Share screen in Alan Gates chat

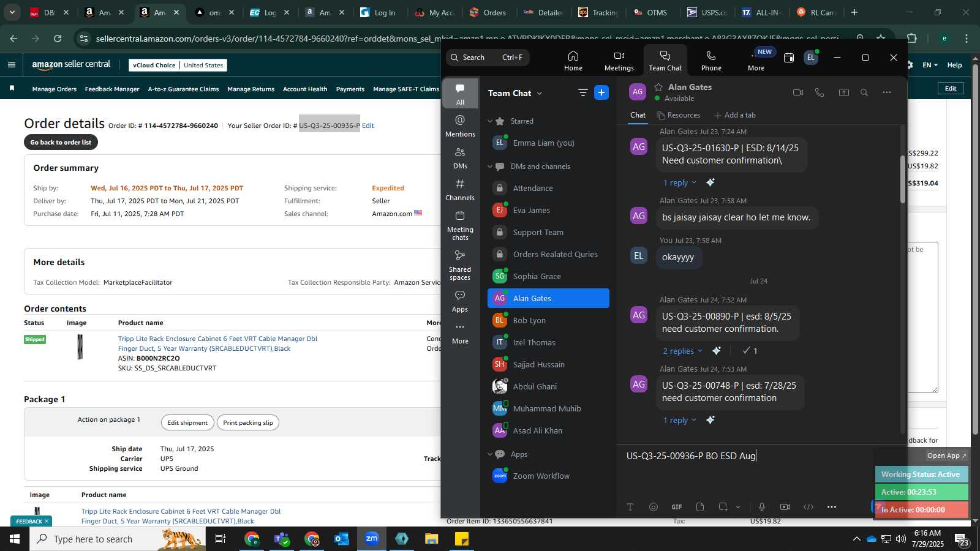[x=843, y=92]
